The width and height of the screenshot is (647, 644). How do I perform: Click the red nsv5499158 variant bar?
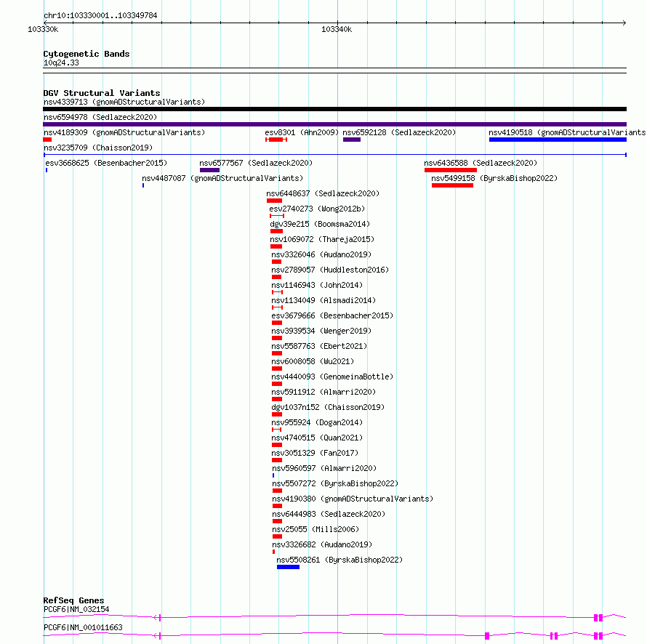pyautogui.click(x=452, y=185)
